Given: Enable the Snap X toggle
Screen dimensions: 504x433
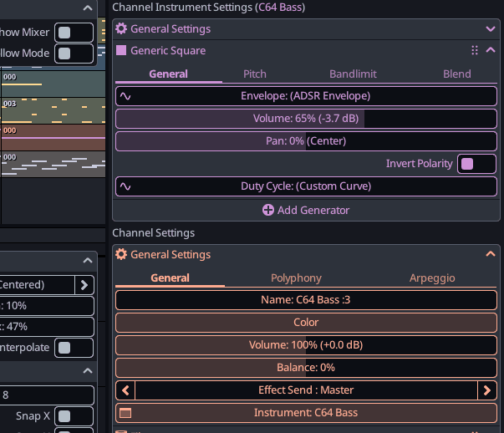Looking at the screenshot, I should [74, 416].
